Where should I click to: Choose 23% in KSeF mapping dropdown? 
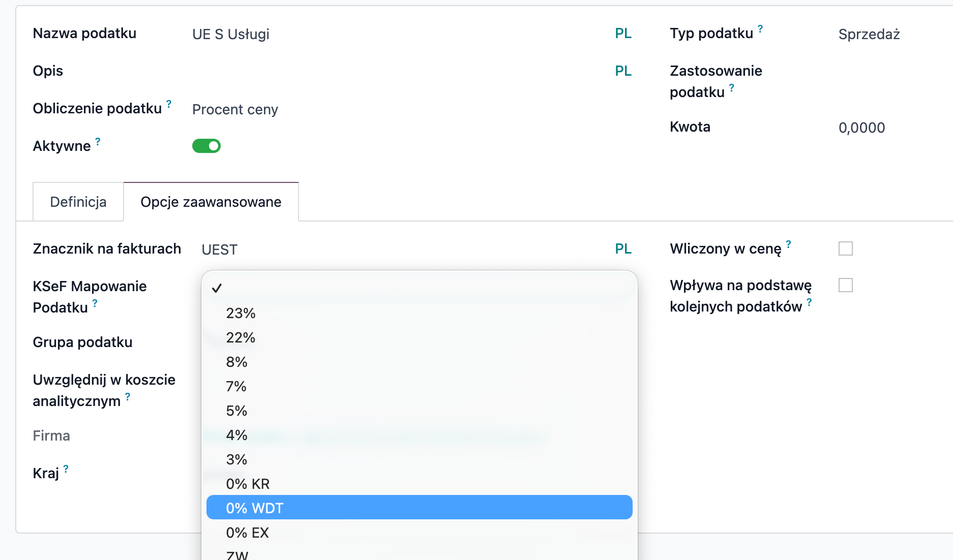click(x=419, y=313)
